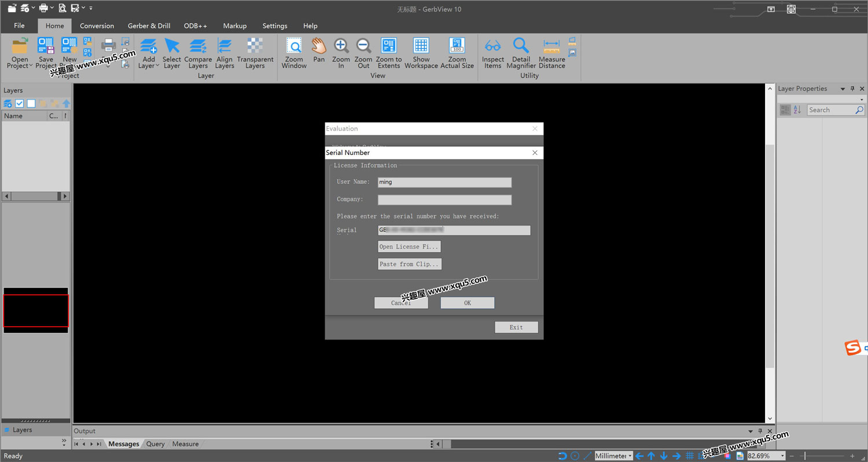The image size is (868, 462).
Task: Click the Open License File button
Action: coord(409,246)
